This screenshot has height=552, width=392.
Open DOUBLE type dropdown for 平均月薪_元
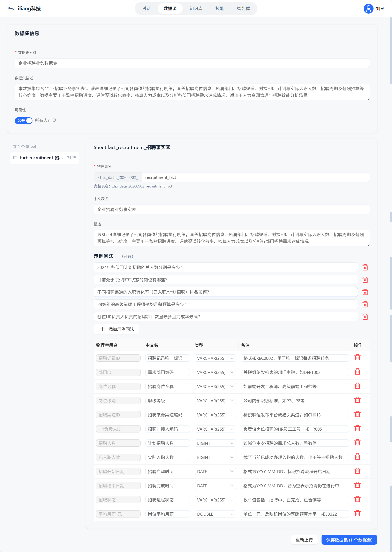pos(215,514)
